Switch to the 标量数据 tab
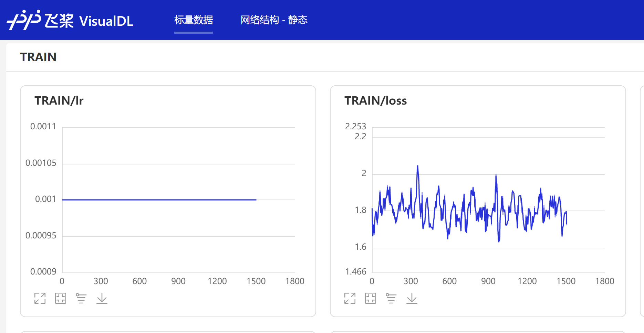644x333 pixels. click(194, 20)
